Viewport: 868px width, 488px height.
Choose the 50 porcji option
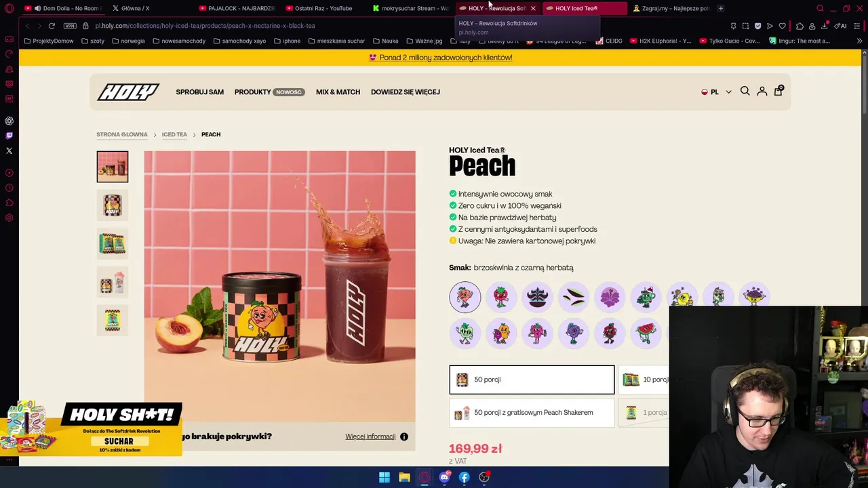pos(532,380)
